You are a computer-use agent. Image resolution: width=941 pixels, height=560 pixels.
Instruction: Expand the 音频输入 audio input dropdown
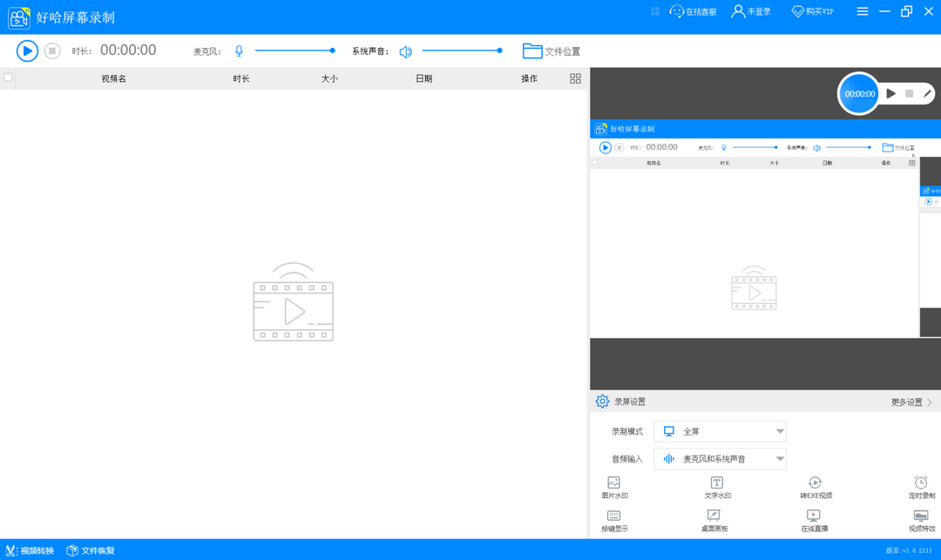(x=779, y=459)
